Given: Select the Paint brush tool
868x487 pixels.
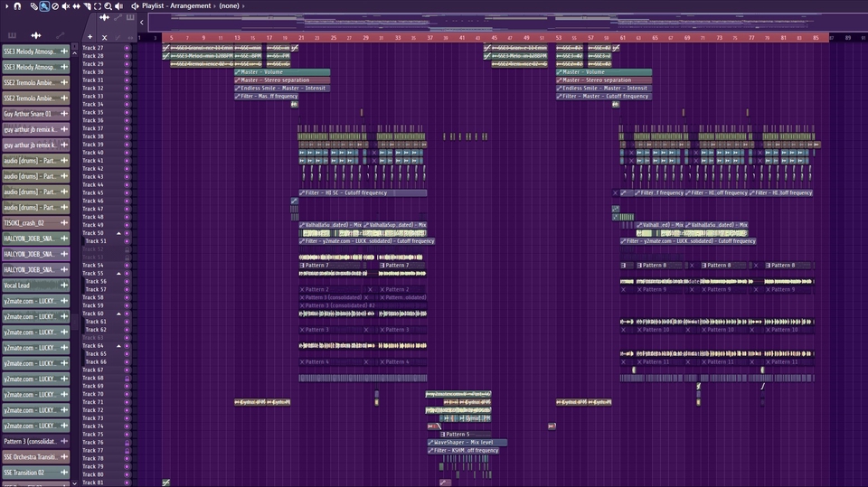Looking at the screenshot, I should [x=44, y=6].
